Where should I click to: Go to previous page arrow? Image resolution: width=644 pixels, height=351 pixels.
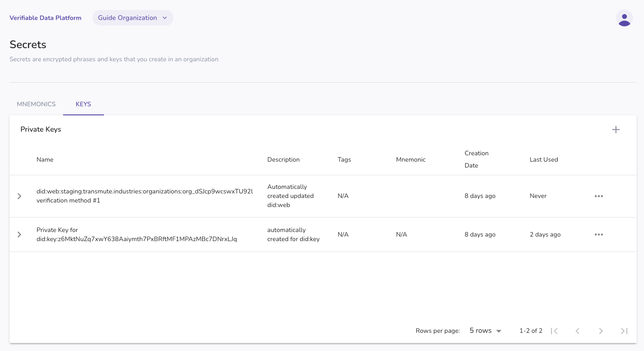click(577, 331)
